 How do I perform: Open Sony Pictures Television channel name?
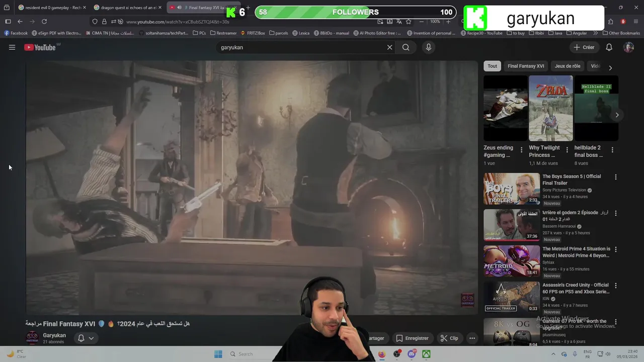(564, 190)
